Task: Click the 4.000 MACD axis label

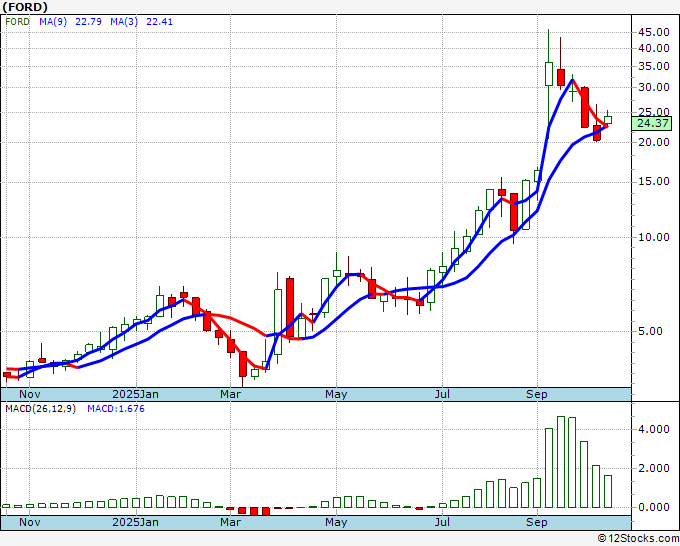Action: coord(654,429)
